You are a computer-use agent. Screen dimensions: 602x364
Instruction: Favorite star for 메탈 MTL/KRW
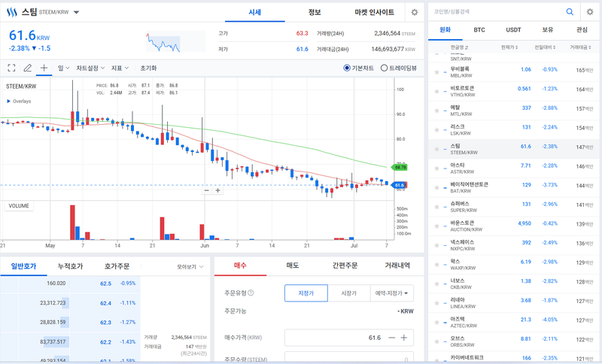436,111
